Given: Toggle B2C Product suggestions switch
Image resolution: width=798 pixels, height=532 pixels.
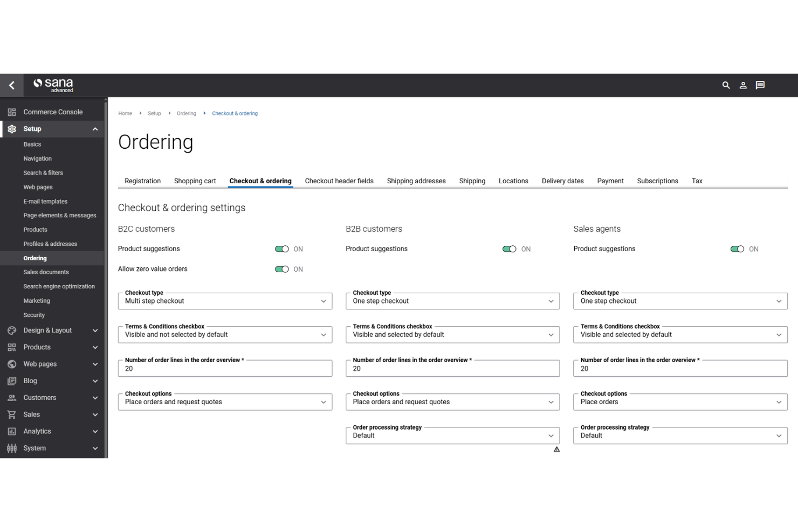Looking at the screenshot, I should click(x=282, y=249).
